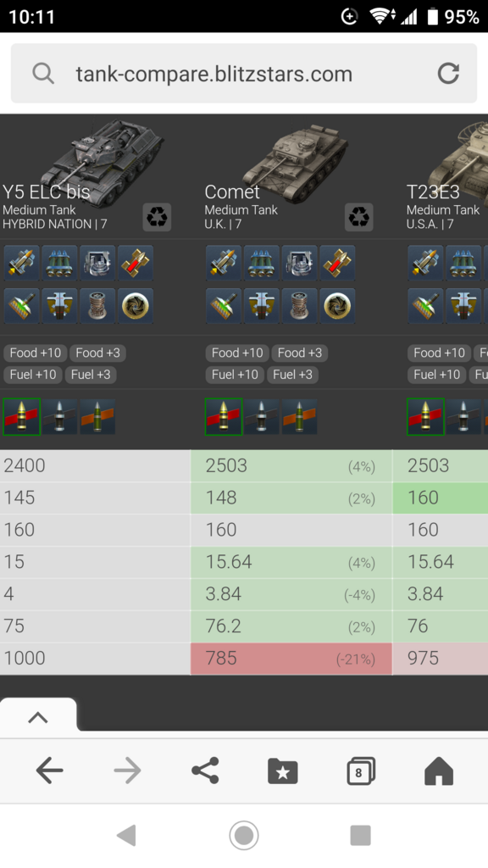Tap the share button in the browser toolbar
The height and width of the screenshot is (868, 488).
(x=205, y=771)
